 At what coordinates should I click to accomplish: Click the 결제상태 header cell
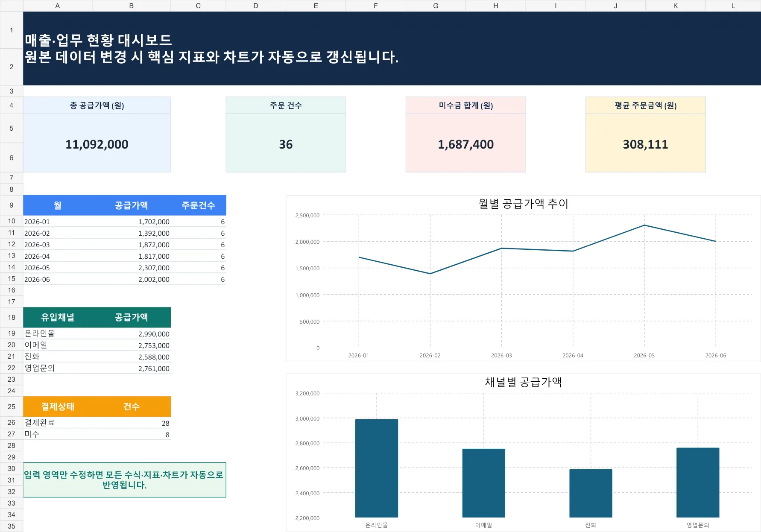[x=58, y=406]
